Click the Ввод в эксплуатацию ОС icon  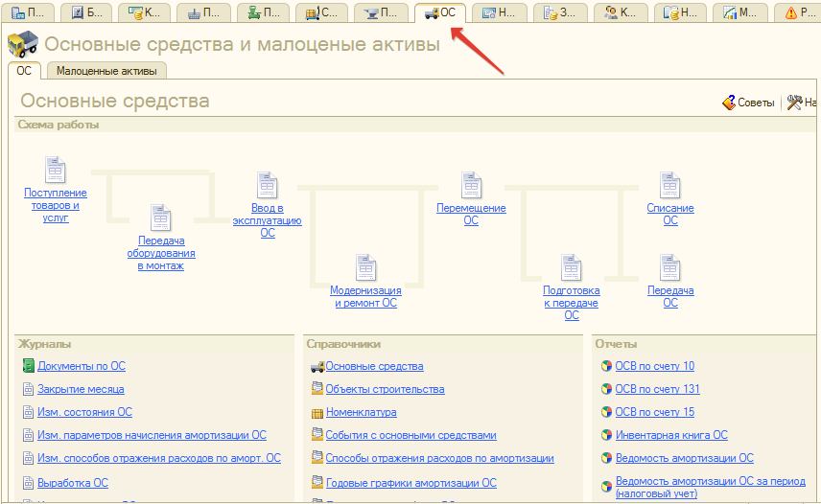(267, 186)
